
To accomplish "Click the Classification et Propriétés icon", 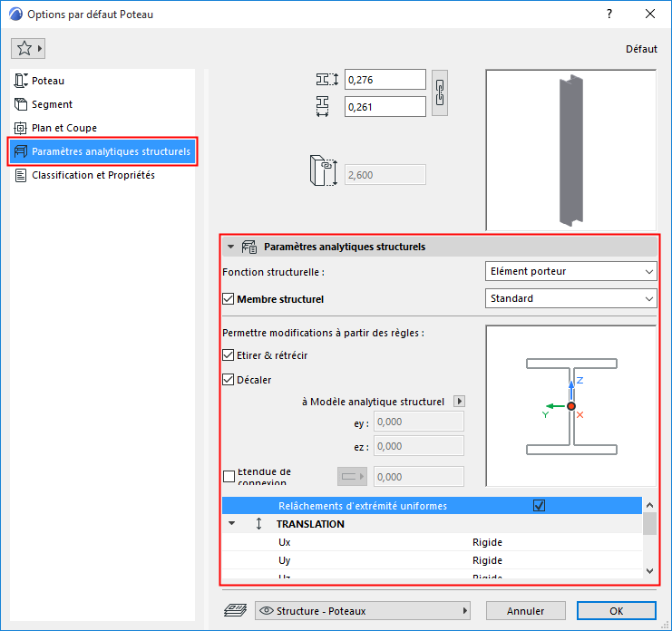I will point(21,175).
